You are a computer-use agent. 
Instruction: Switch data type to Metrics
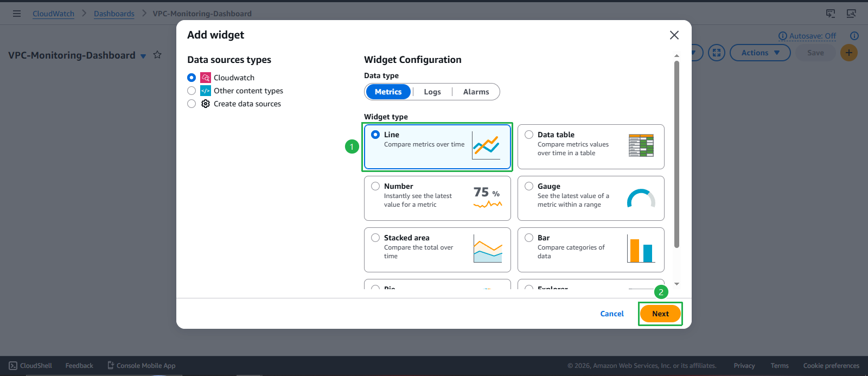388,92
